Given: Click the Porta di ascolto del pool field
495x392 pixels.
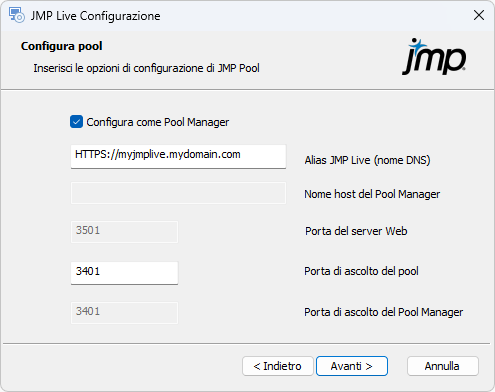Looking at the screenshot, I should [124, 273].
